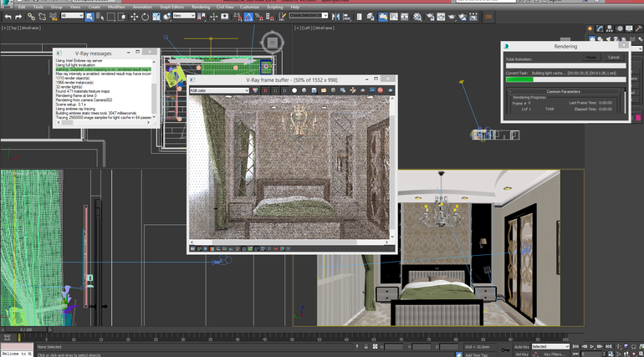The height and width of the screenshot is (357, 644).
Task: Click the Undo arrow in main toolbar
Action: (8, 16)
